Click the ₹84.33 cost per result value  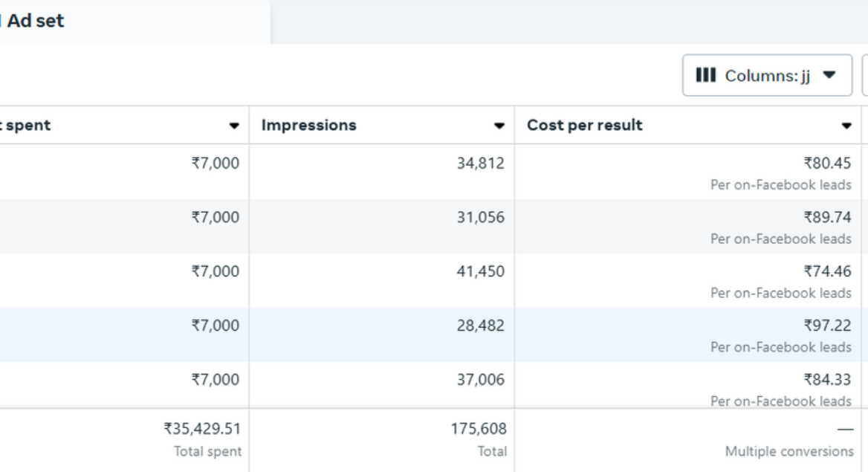(x=828, y=380)
